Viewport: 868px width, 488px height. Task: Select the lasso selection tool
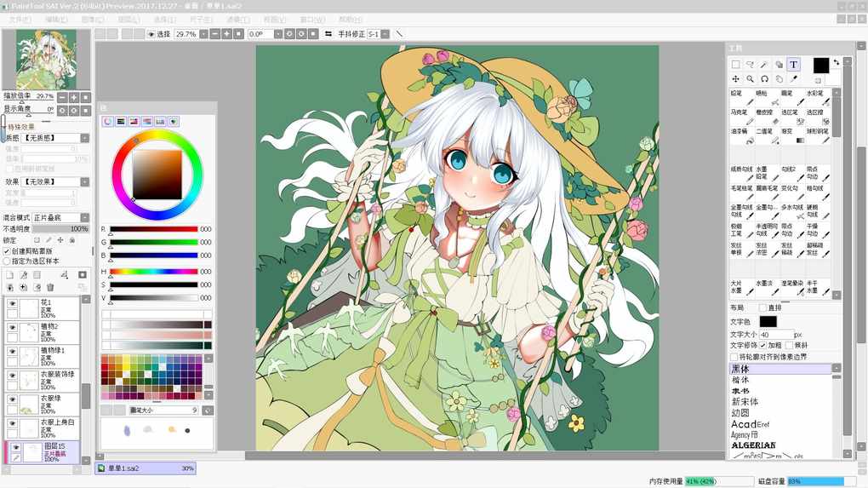pyautogui.click(x=750, y=65)
